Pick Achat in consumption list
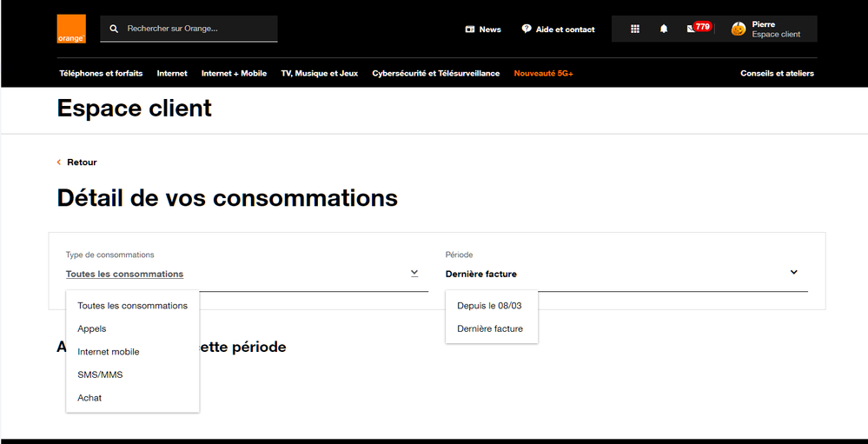The image size is (868, 444). 89,398
